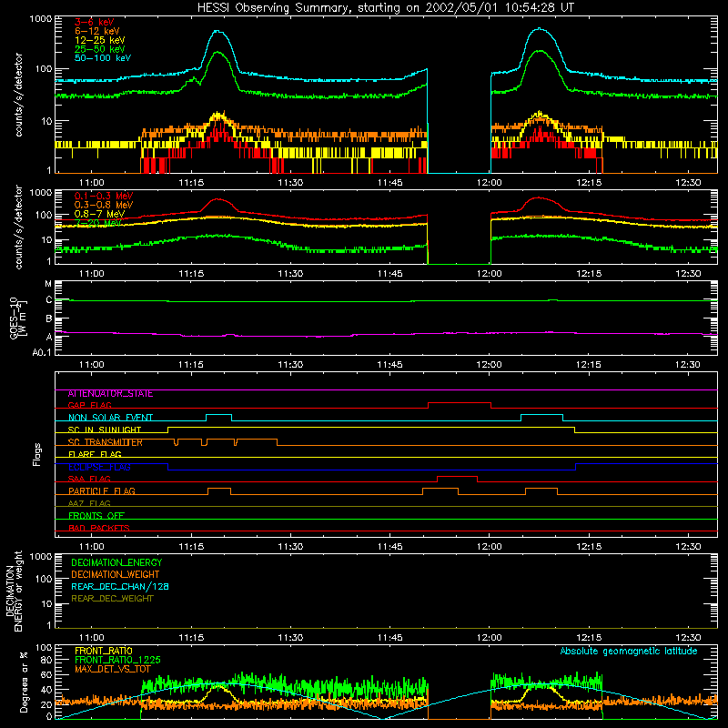This screenshot has height=728, width=728.
Task: Select the DECIMATION_ENERGY legend label
Action: [x=116, y=562]
